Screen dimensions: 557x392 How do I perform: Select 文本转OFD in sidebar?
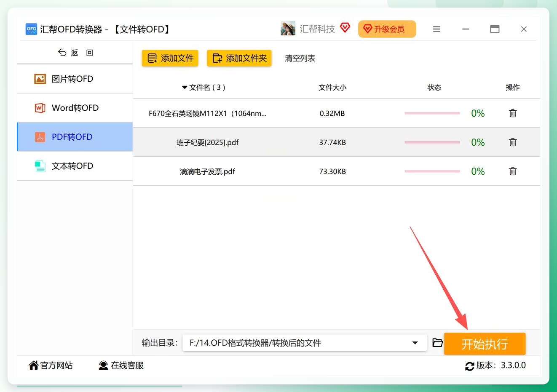(x=75, y=166)
